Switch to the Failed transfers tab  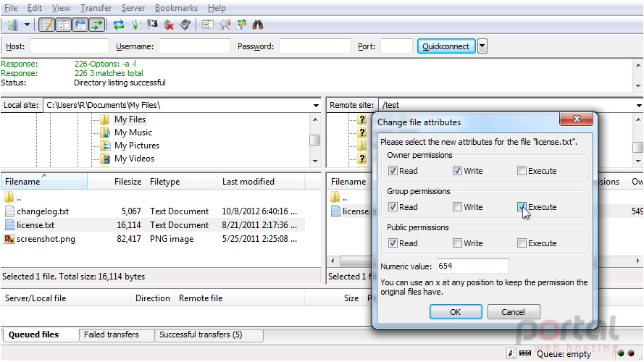click(112, 334)
